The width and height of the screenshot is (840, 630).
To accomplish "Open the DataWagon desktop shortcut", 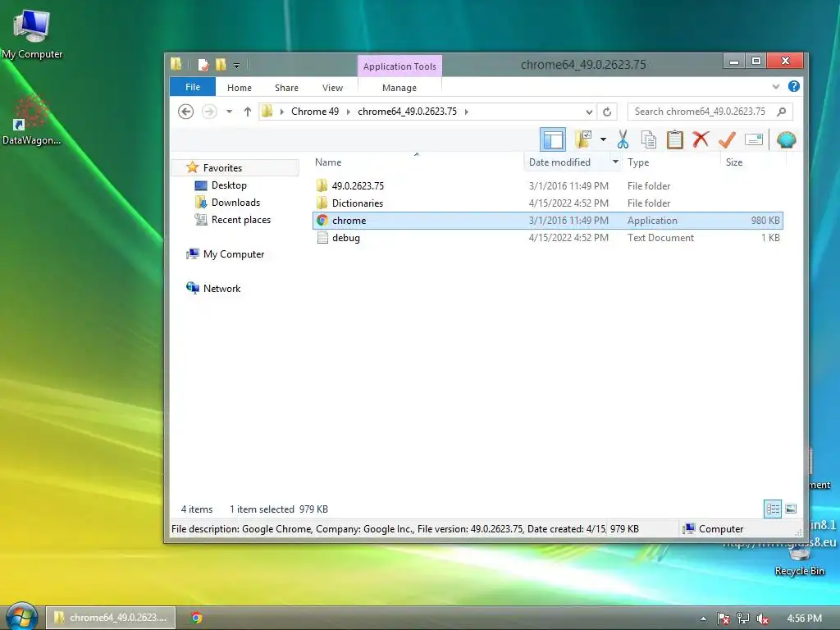I will coord(31,121).
